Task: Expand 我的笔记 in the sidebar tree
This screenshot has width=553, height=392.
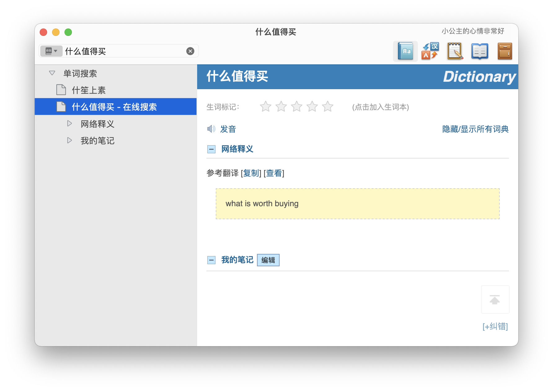Action: [69, 140]
